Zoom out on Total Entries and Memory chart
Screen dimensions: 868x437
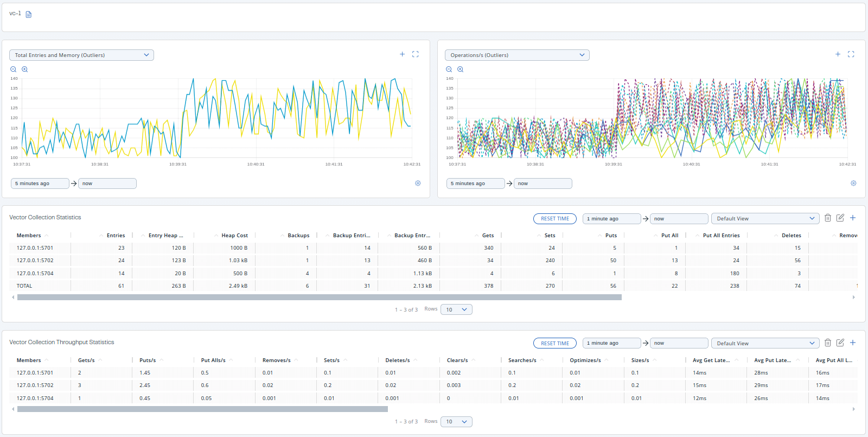click(x=14, y=69)
